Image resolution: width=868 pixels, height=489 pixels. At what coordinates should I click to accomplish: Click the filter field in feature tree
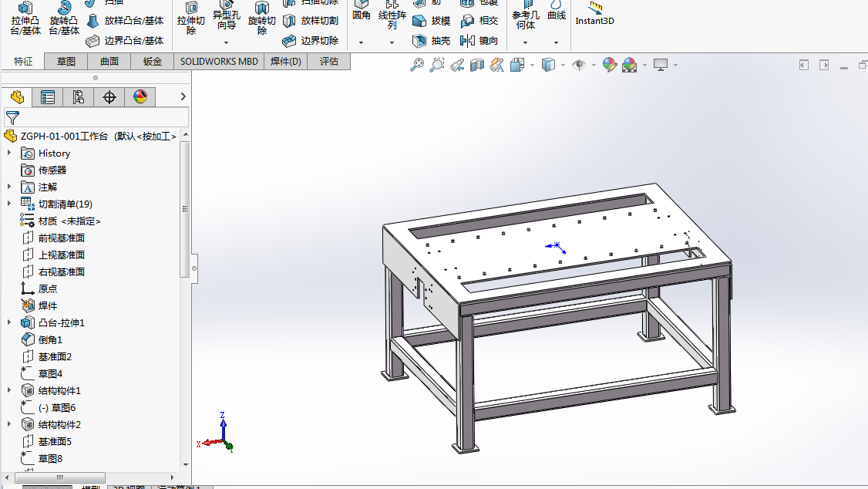pos(96,117)
